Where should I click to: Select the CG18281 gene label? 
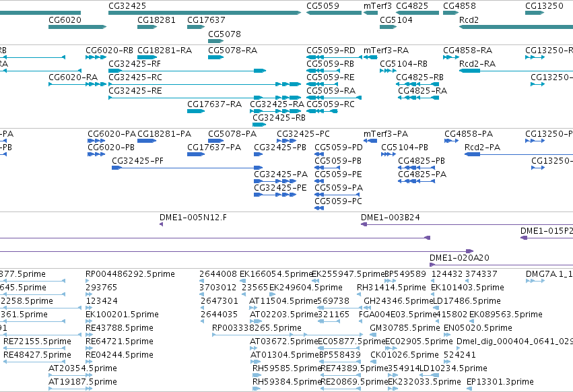[x=156, y=20]
